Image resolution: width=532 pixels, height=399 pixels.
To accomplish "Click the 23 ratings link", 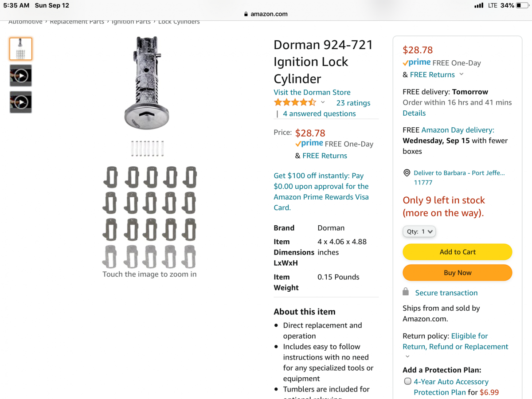I will point(353,102).
